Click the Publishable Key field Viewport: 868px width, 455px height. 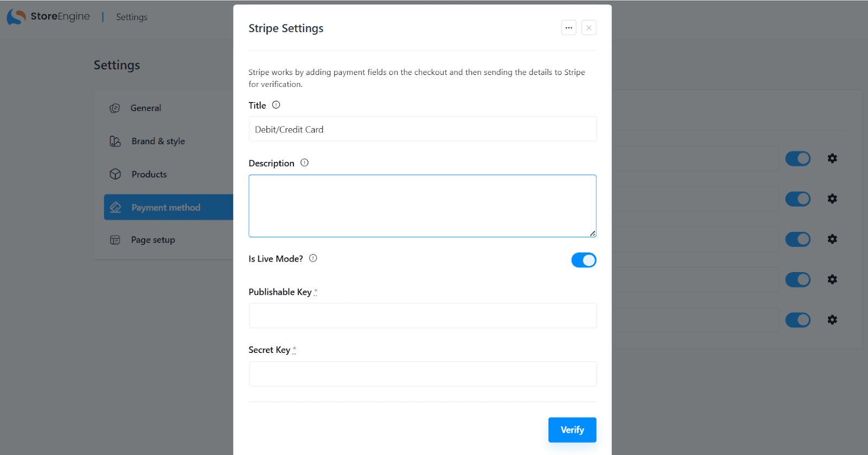[423, 315]
